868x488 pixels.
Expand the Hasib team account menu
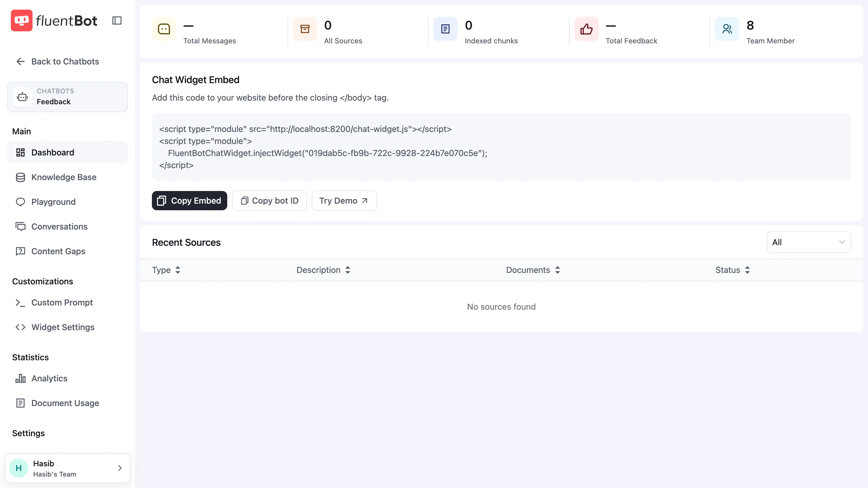[x=68, y=468]
